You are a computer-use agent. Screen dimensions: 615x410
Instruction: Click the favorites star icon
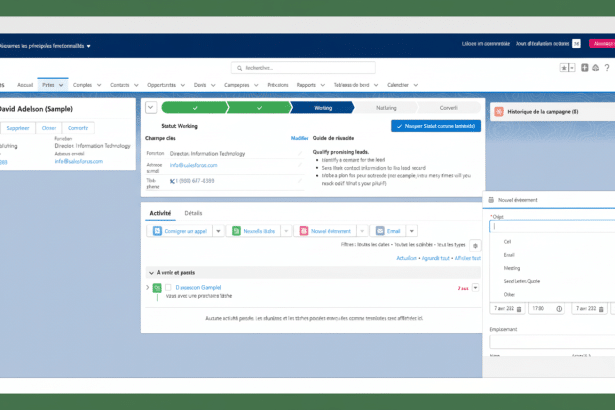(564, 68)
